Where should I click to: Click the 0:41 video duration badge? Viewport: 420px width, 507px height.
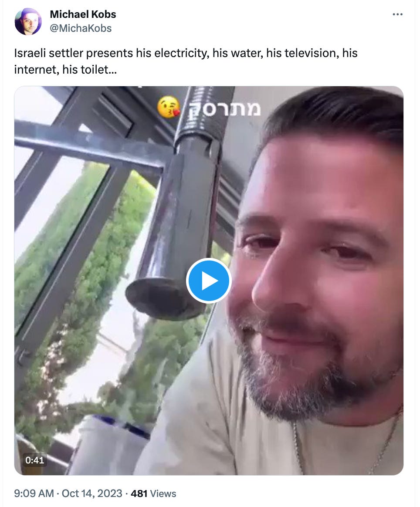click(34, 460)
